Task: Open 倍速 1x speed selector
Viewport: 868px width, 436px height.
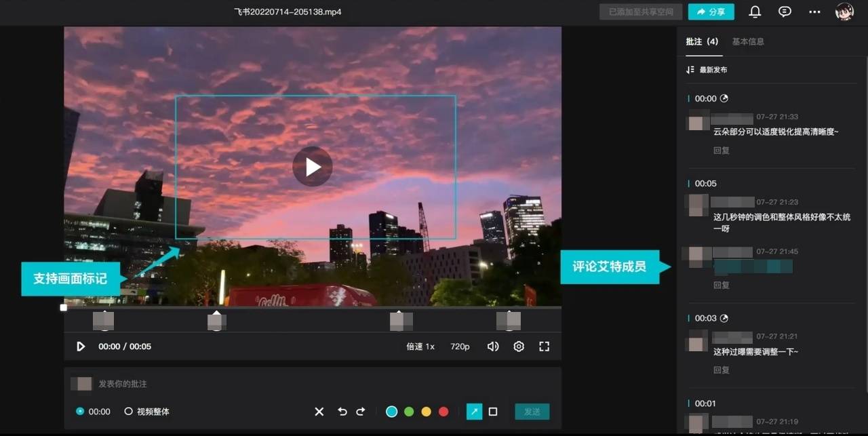Action: point(420,346)
